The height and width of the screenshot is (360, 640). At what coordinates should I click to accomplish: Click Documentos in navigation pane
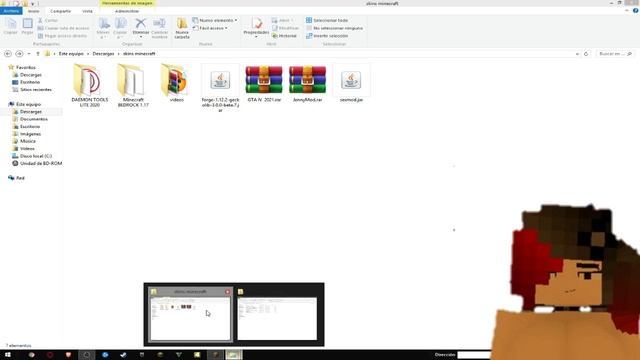click(33, 119)
